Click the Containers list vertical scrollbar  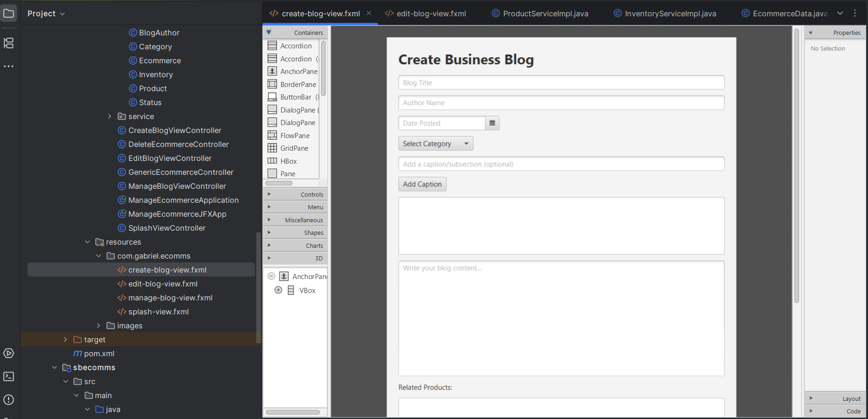323,68
